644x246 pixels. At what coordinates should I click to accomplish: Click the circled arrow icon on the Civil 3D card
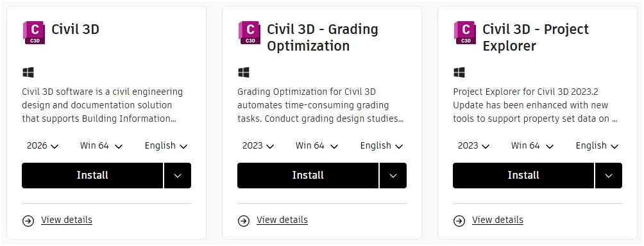coord(28,221)
